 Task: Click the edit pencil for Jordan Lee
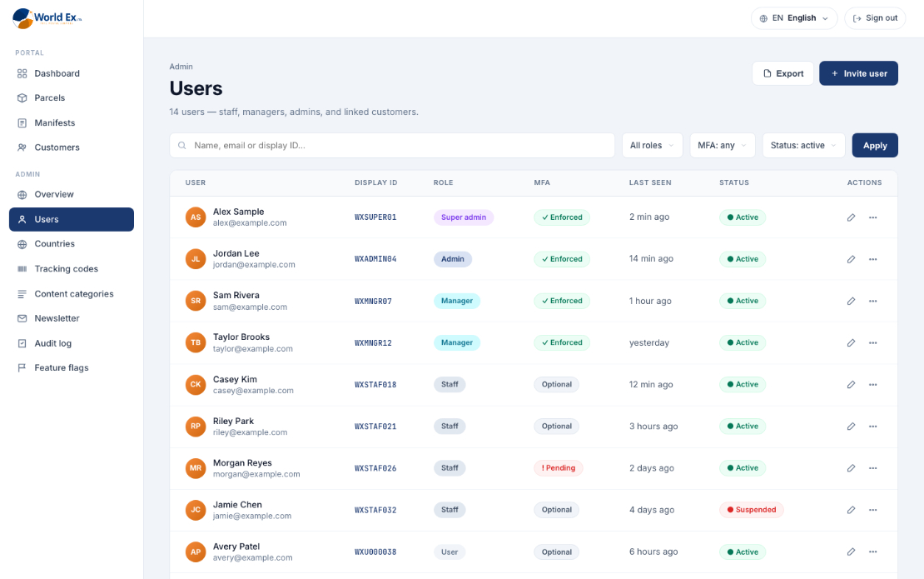[x=851, y=259]
